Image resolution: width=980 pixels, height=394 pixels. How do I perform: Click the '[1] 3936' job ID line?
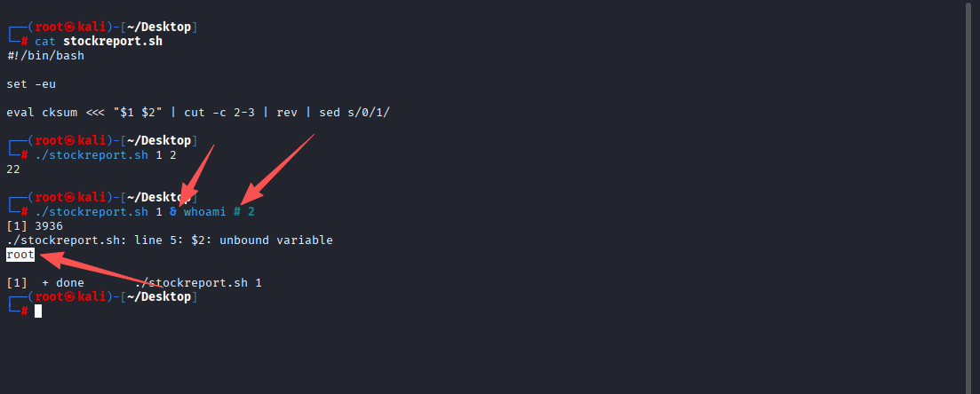pos(35,225)
